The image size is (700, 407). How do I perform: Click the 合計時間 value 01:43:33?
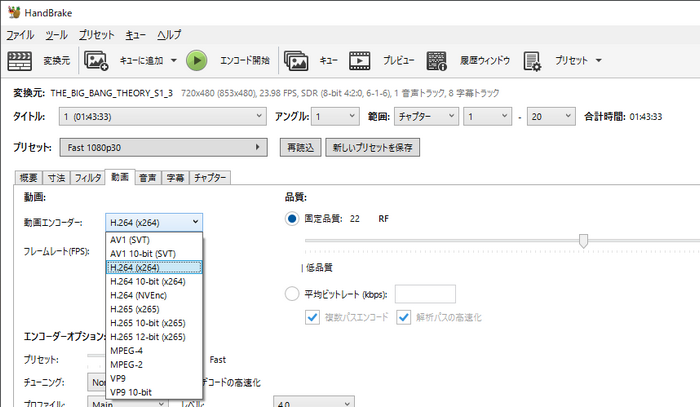click(646, 117)
